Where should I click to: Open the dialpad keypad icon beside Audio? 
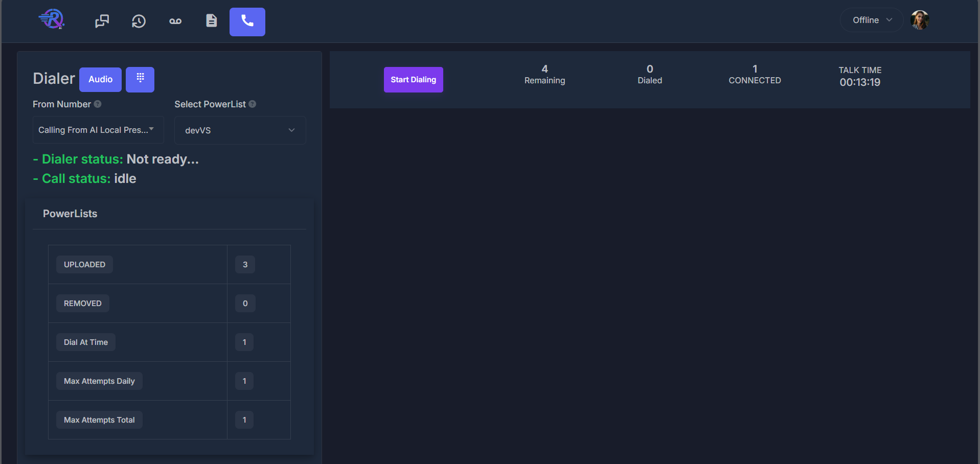tap(140, 79)
